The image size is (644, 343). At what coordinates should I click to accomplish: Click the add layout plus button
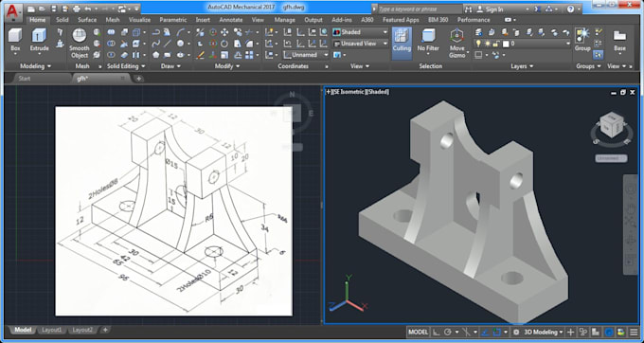tap(105, 330)
